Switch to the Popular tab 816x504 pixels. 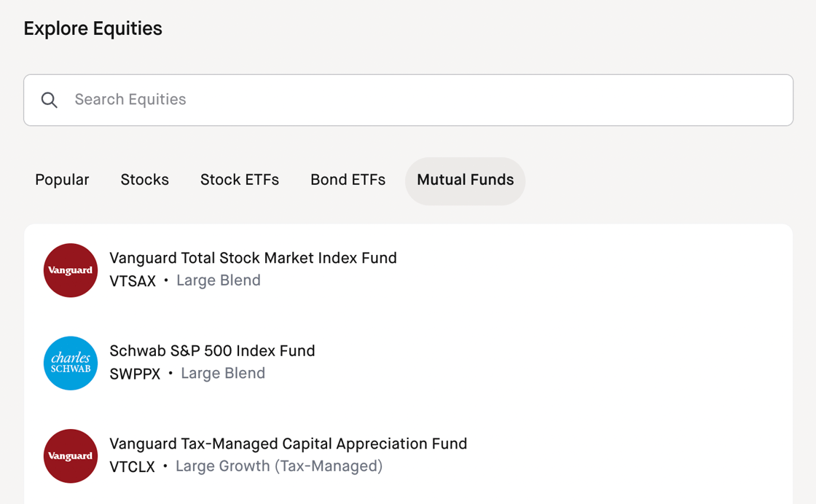coord(62,180)
